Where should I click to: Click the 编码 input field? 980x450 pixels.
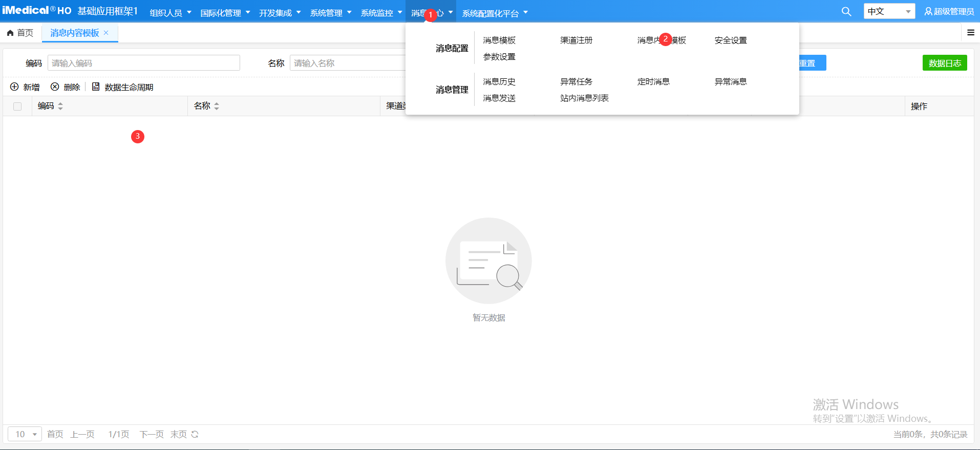coord(143,63)
